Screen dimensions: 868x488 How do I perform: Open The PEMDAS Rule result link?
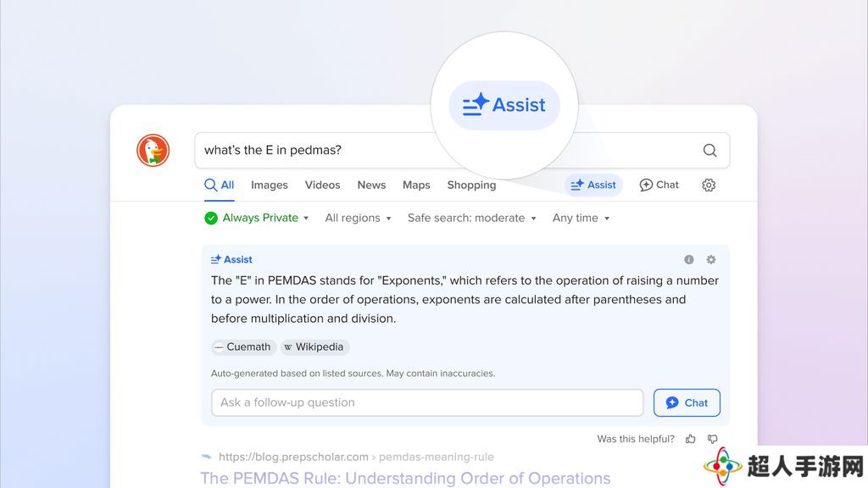click(x=405, y=478)
